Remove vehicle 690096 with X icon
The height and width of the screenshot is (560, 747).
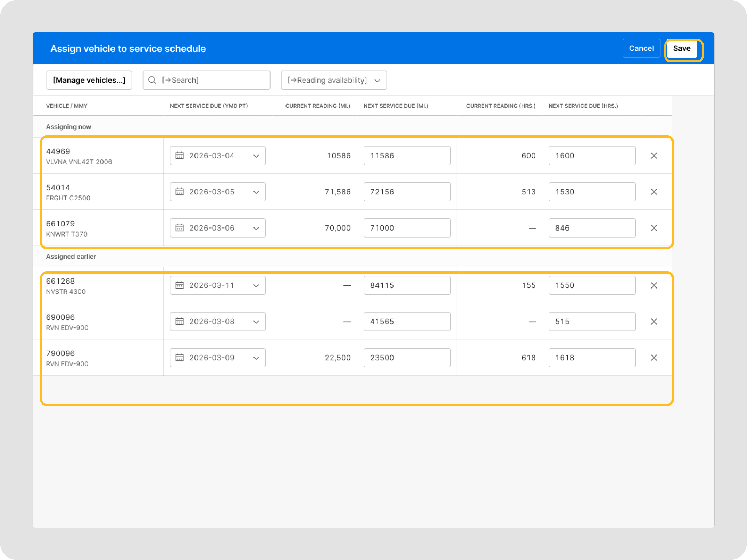click(654, 321)
